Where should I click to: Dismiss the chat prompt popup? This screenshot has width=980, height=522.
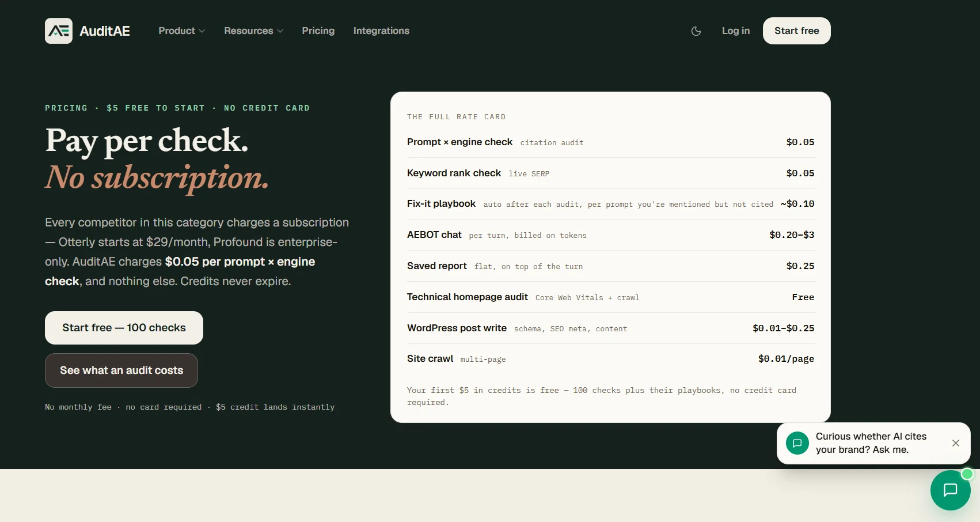point(956,443)
